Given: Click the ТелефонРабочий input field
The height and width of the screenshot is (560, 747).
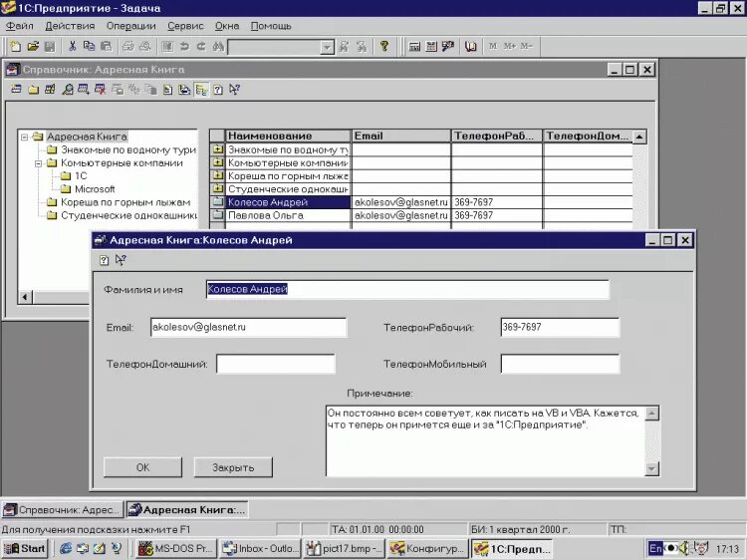Looking at the screenshot, I should 560,328.
